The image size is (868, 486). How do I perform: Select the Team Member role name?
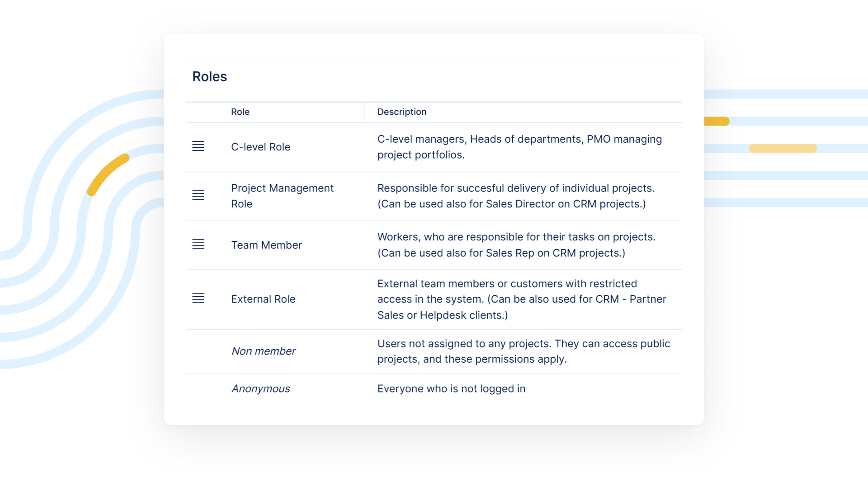pyautogui.click(x=266, y=245)
